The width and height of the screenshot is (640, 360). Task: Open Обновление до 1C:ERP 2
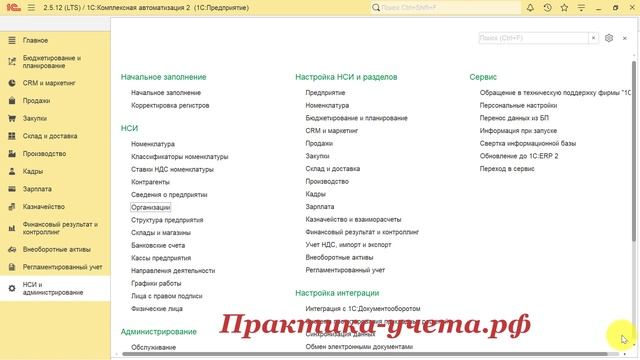tap(519, 156)
